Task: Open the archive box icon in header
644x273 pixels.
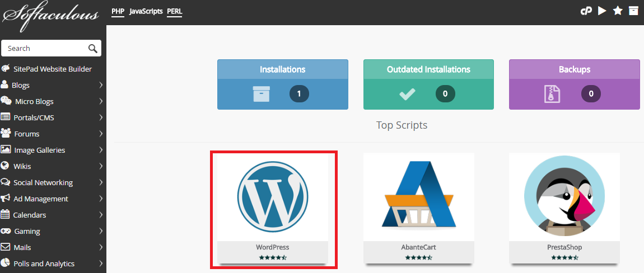Action: 634,11
